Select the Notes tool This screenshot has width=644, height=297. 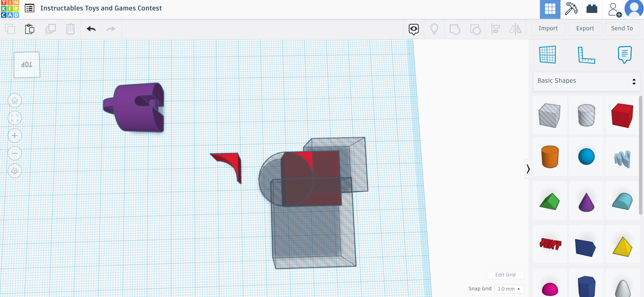click(625, 54)
